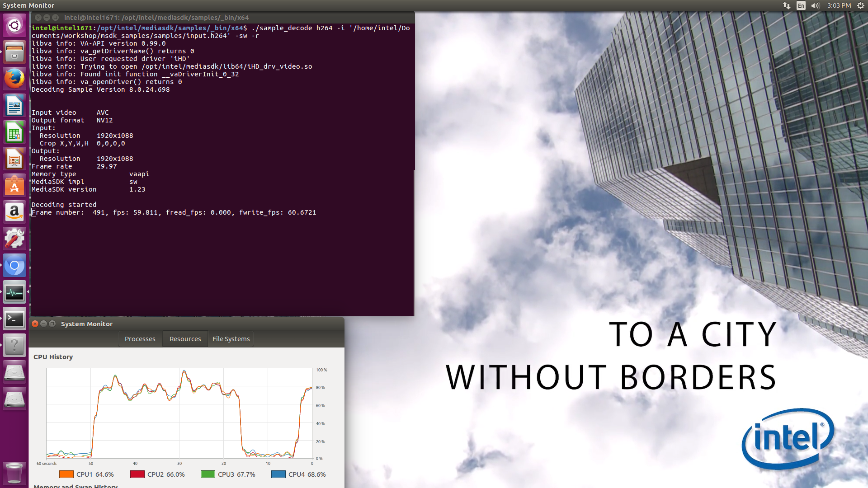Launch Chromium browser from launcher
This screenshot has height=488, width=868.
[x=14, y=266]
